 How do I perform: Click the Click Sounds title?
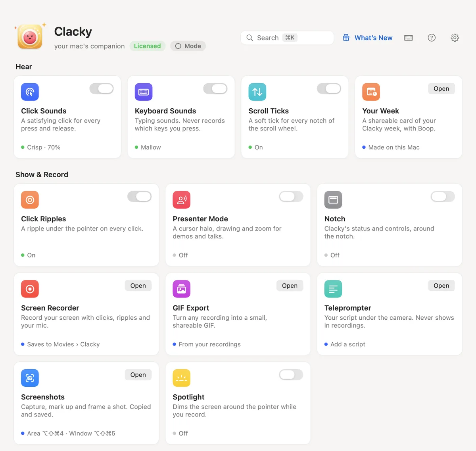(44, 111)
